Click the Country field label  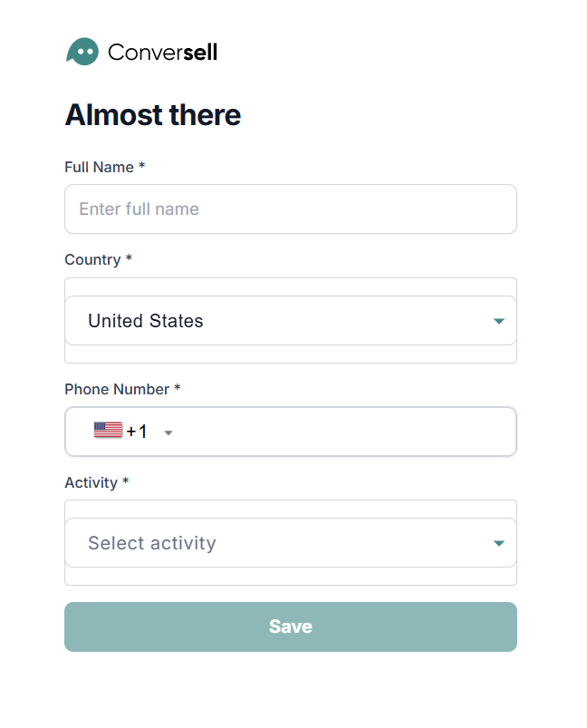(92, 259)
